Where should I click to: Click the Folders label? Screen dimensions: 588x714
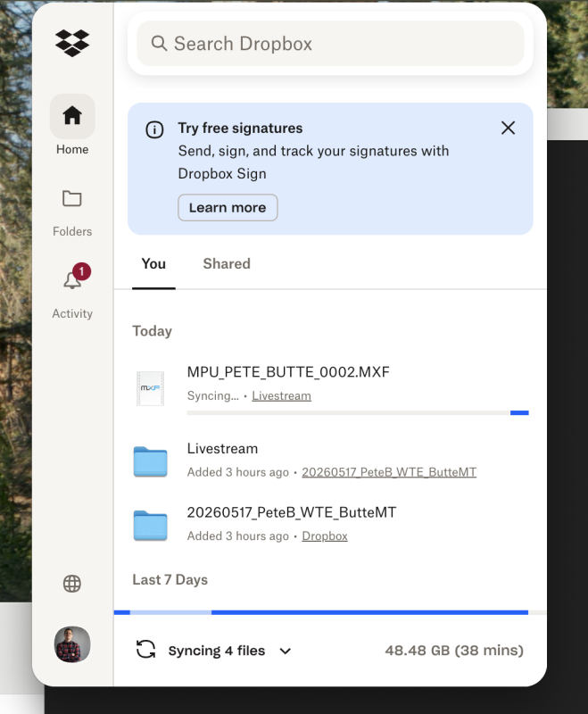[72, 231]
